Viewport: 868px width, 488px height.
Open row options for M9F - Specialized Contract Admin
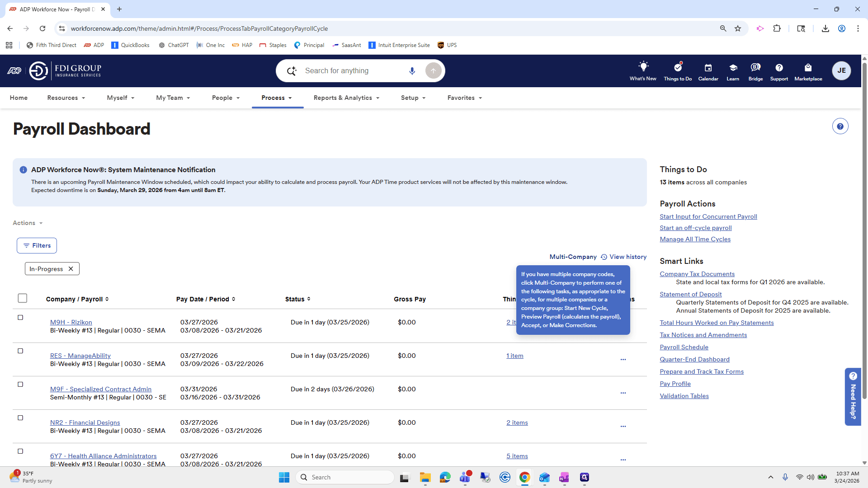coord(623,393)
